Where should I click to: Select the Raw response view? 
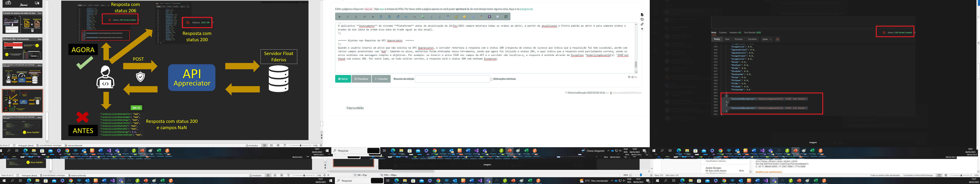pos(727,39)
